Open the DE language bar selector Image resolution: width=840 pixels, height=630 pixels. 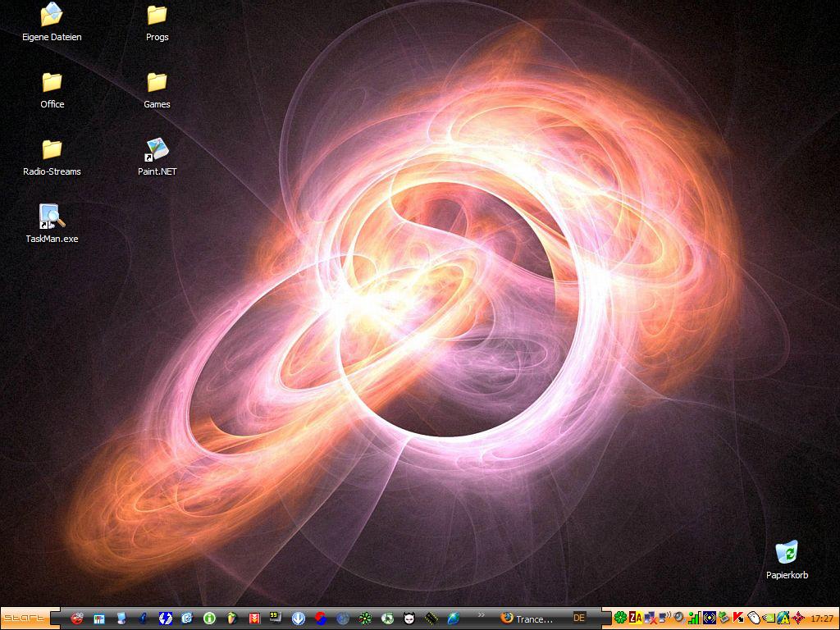pos(579,618)
